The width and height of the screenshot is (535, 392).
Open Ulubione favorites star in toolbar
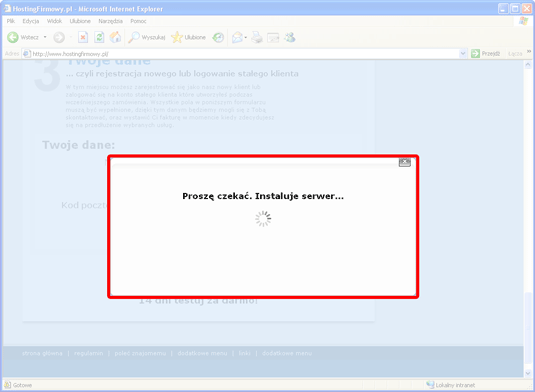188,37
